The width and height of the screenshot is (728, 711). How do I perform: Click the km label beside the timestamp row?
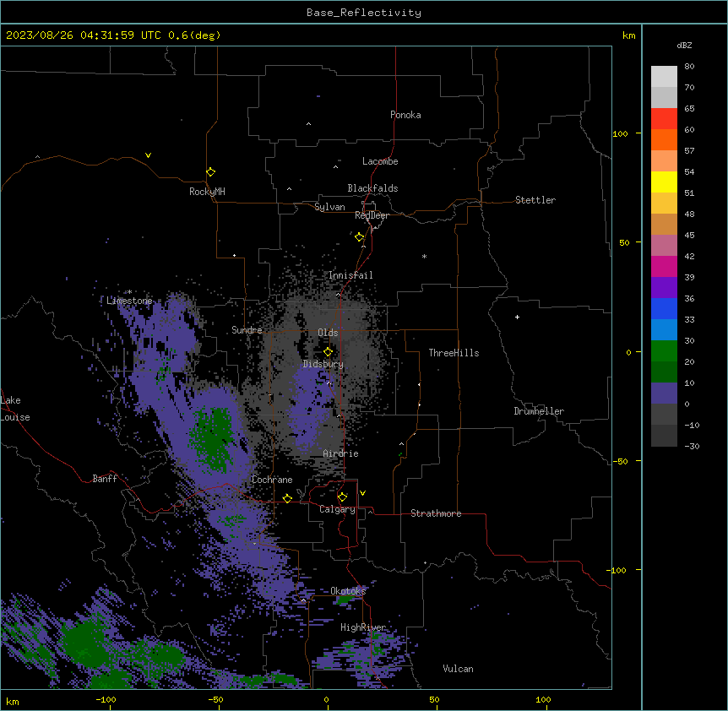tap(628, 35)
